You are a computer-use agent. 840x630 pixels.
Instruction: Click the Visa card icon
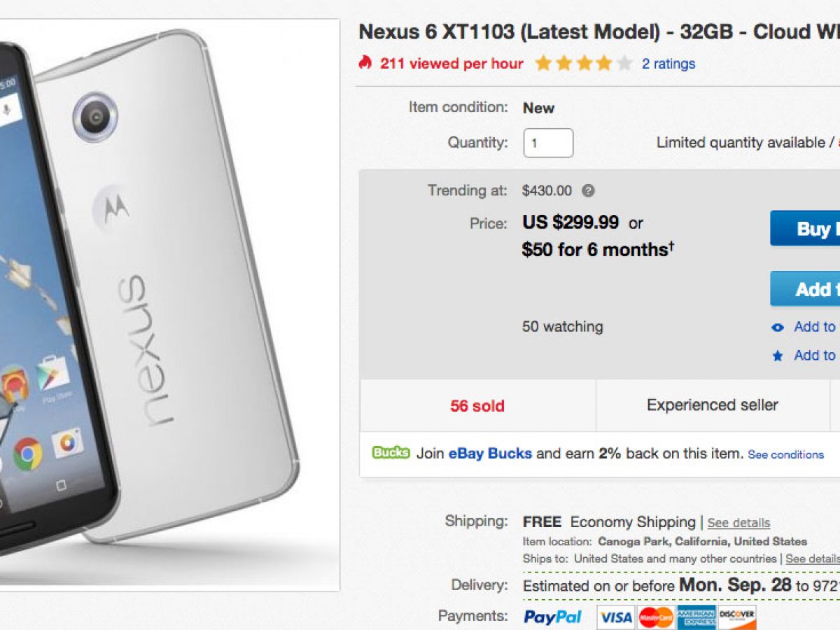click(615, 617)
